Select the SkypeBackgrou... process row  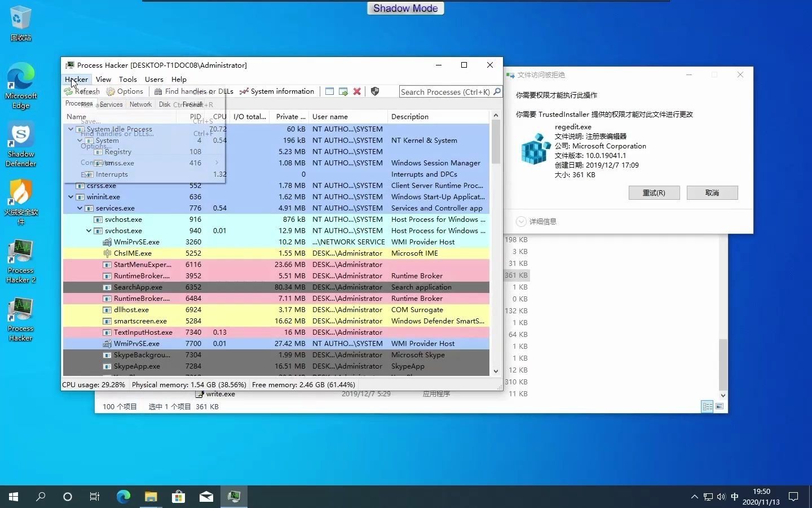[276, 355]
